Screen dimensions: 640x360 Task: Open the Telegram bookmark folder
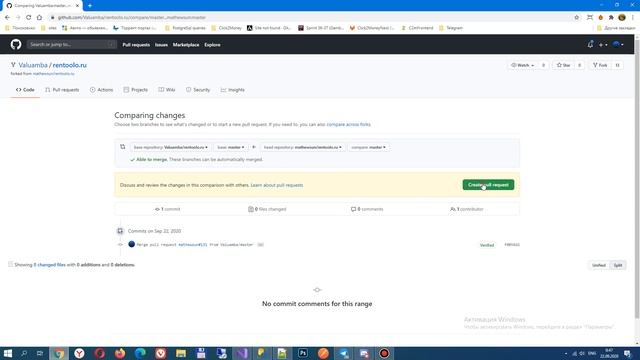pos(451,28)
